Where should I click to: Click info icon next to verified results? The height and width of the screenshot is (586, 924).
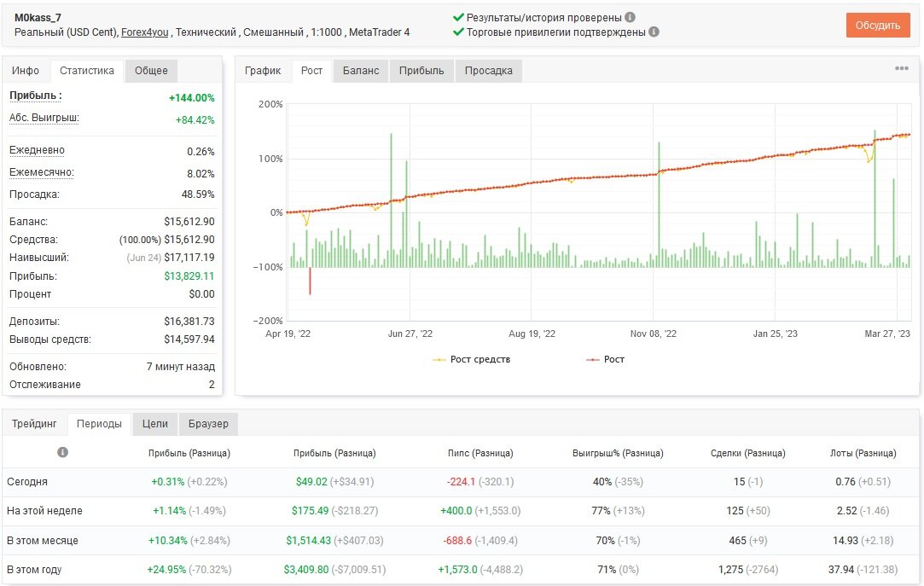630,17
